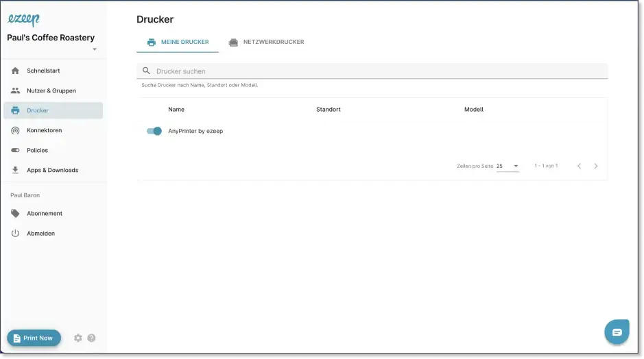This screenshot has height=359, width=644.
Task: Click the Apps & Downloads download icon
Action: 15,170
